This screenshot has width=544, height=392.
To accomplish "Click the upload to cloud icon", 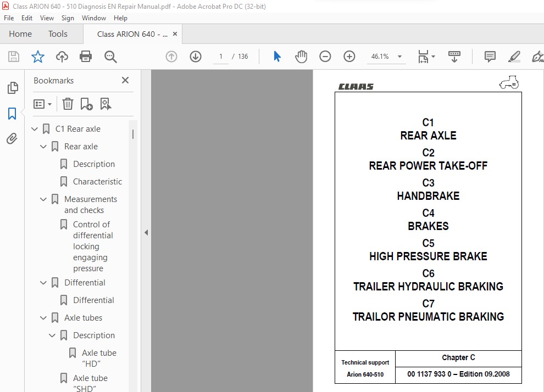I will (x=62, y=57).
